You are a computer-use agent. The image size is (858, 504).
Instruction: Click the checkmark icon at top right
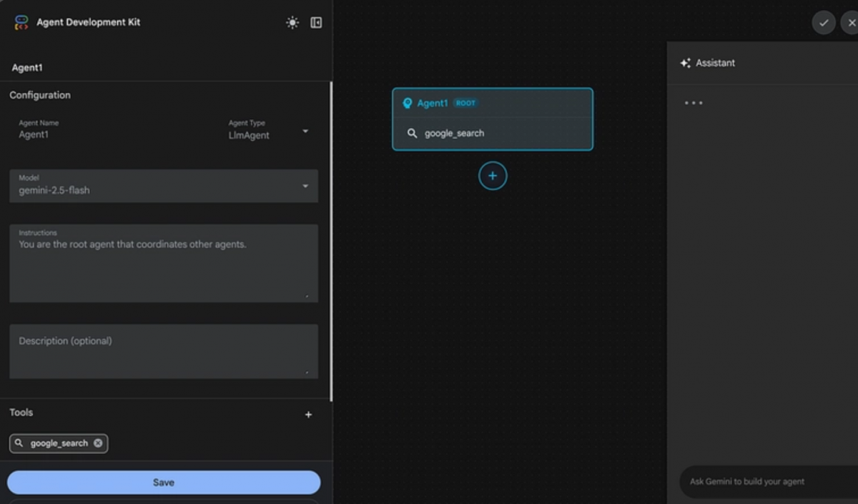pos(824,22)
